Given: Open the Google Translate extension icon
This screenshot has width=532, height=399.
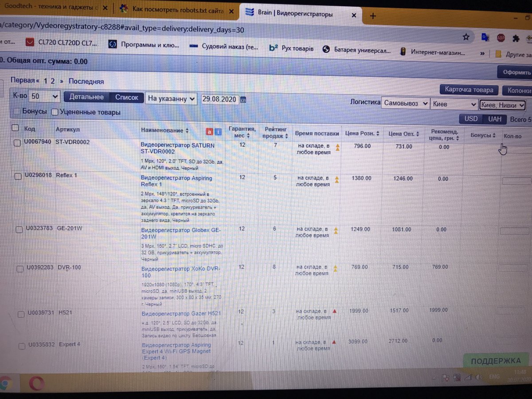Looking at the screenshot, I should point(485,37).
